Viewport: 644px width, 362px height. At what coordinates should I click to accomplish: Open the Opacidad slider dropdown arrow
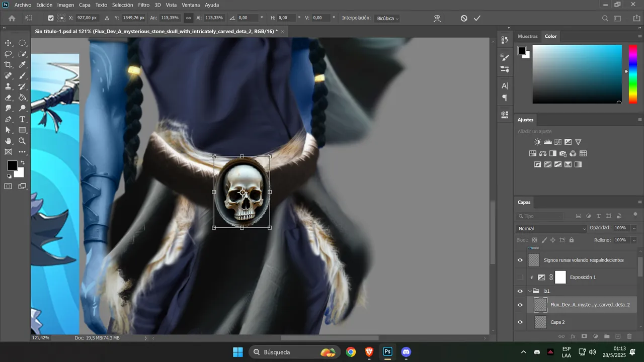(x=634, y=228)
